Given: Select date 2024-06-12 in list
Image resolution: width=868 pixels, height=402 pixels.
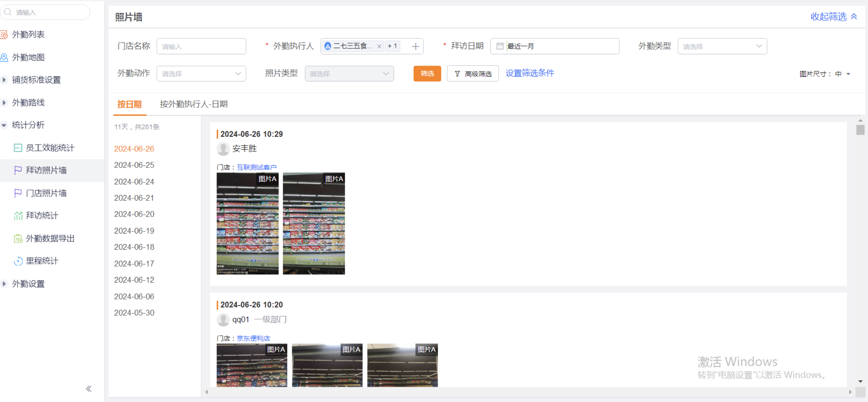Looking at the screenshot, I should [x=134, y=280].
